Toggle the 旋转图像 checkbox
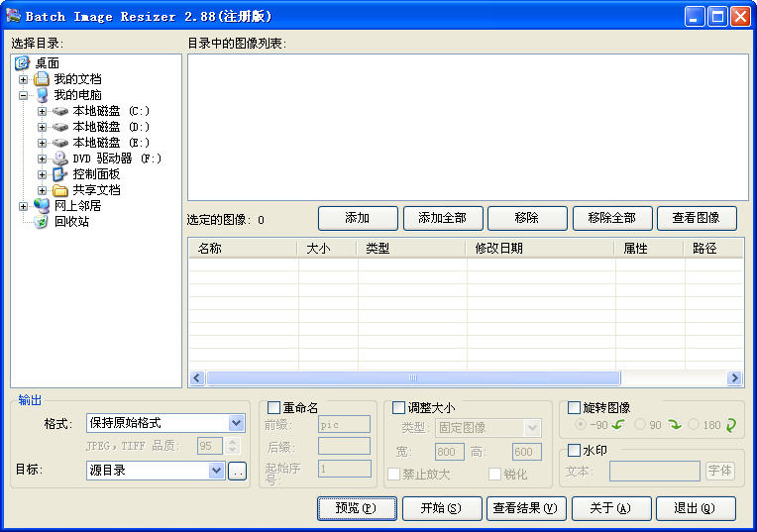Viewport: 757px width, 532px height. (575, 407)
